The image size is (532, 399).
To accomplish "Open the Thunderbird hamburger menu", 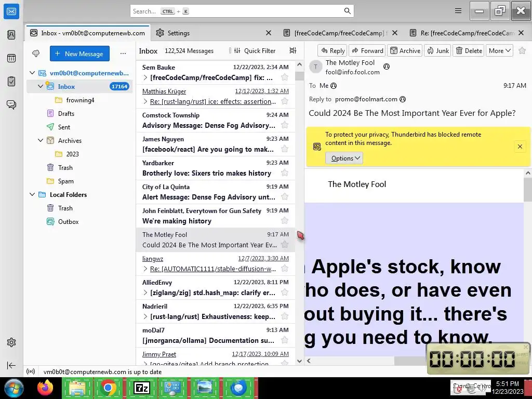I will coord(458,11).
